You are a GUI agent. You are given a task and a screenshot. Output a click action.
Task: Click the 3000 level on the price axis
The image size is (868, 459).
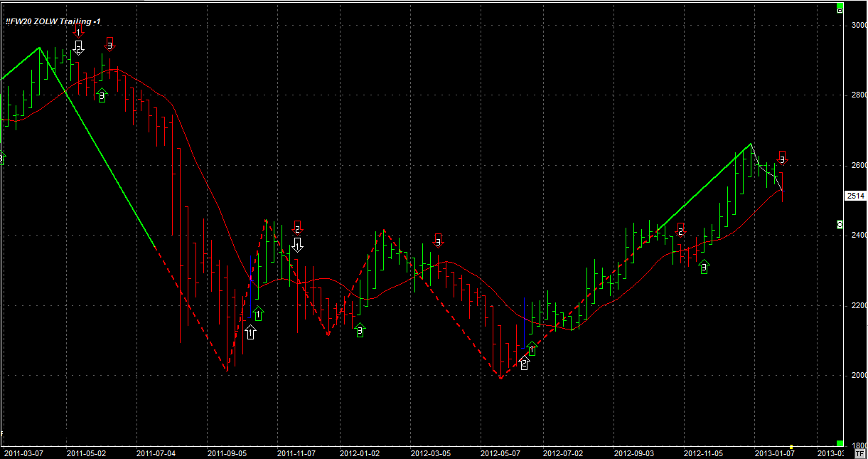858,25
